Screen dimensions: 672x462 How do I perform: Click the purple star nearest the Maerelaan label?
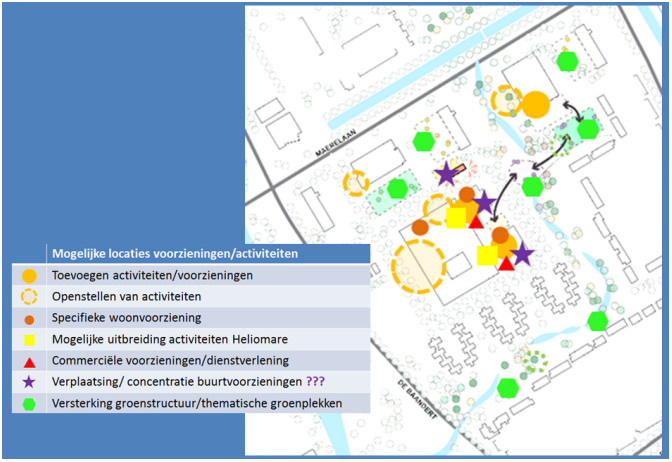446,174
